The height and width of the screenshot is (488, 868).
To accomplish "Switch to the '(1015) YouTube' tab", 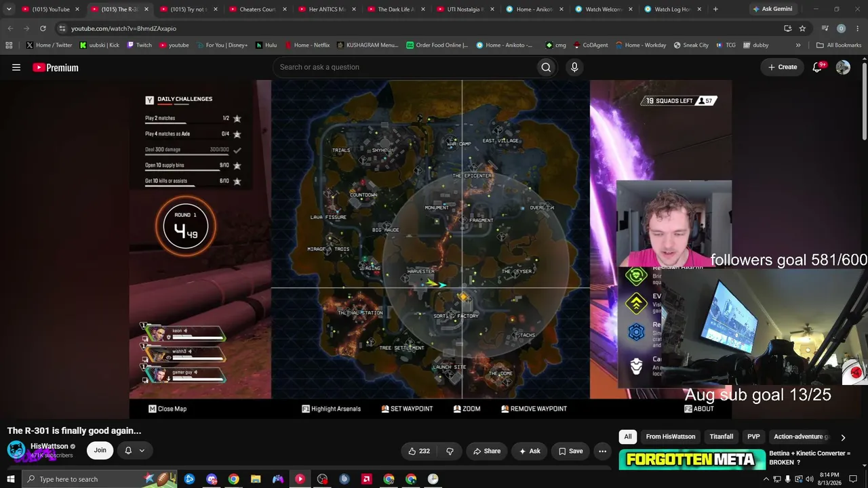I will pos(50,9).
